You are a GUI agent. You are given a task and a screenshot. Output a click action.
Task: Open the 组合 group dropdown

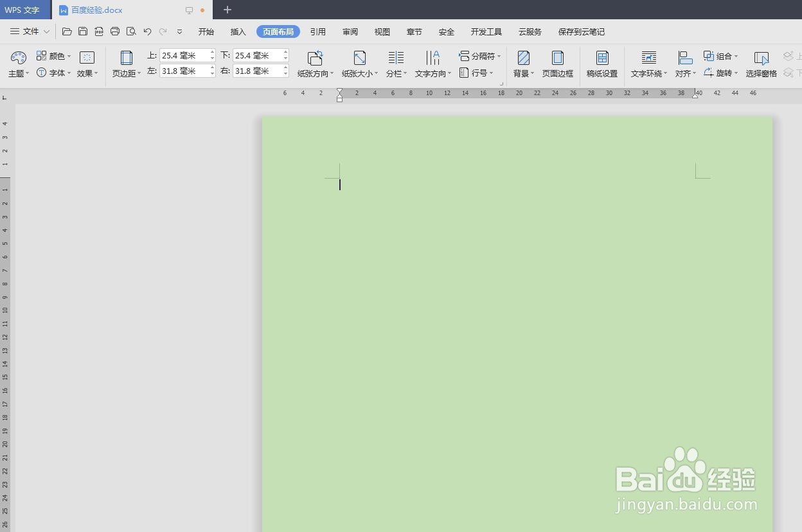click(x=721, y=56)
